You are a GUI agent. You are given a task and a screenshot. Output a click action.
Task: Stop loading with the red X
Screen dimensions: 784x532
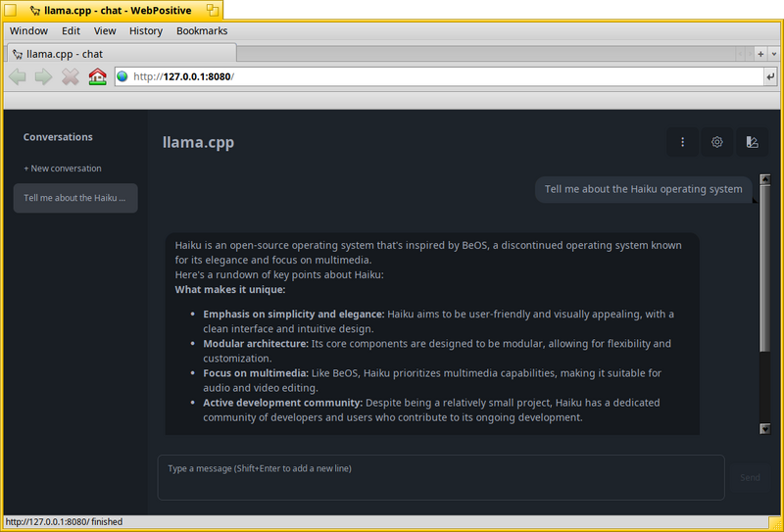70,77
